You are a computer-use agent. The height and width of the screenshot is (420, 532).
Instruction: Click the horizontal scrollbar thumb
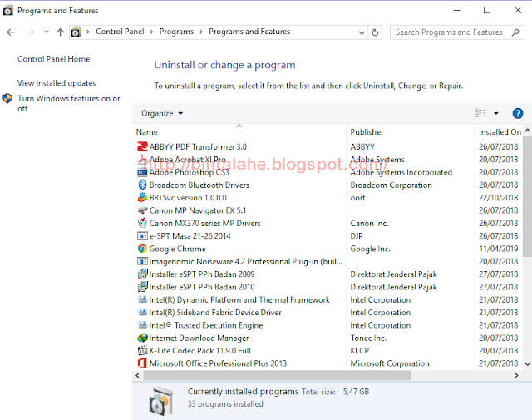pyautogui.click(x=277, y=375)
